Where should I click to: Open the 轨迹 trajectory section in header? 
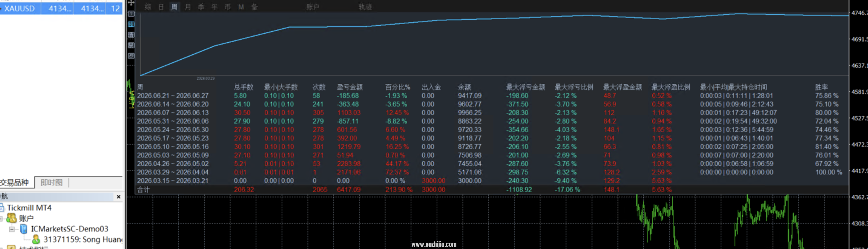tap(365, 7)
